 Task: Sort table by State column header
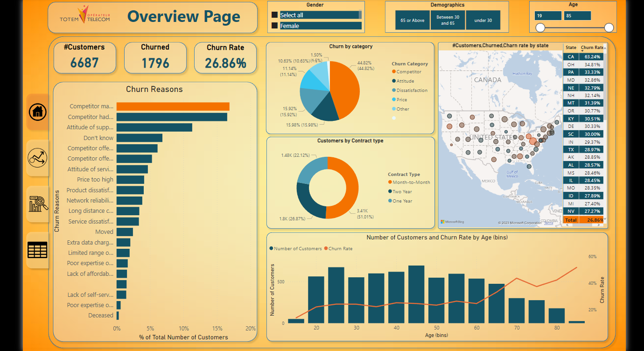pos(571,48)
